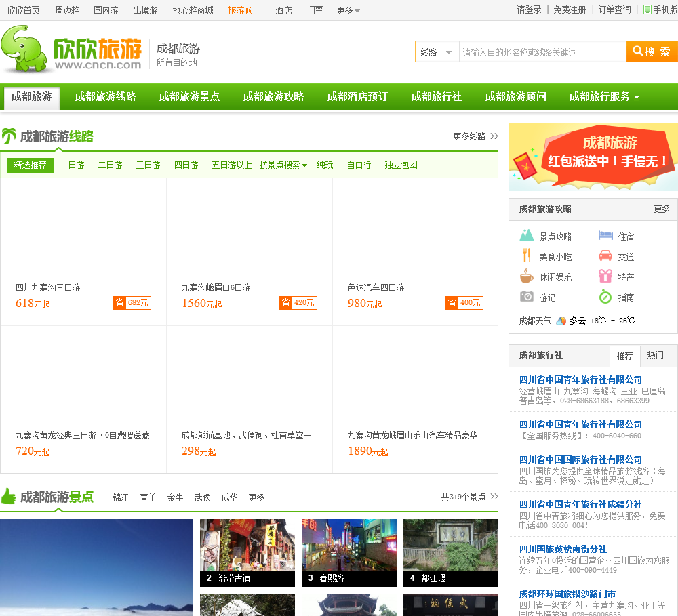Expand the 按景点搜索 dropdown filter
Image resolution: width=678 pixels, height=616 pixels.
click(283, 165)
